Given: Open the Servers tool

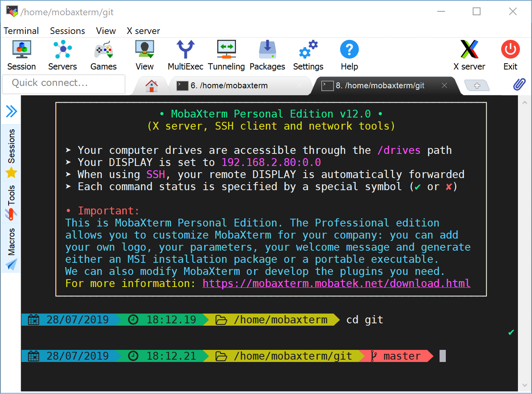Looking at the screenshot, I should [62, 55].
